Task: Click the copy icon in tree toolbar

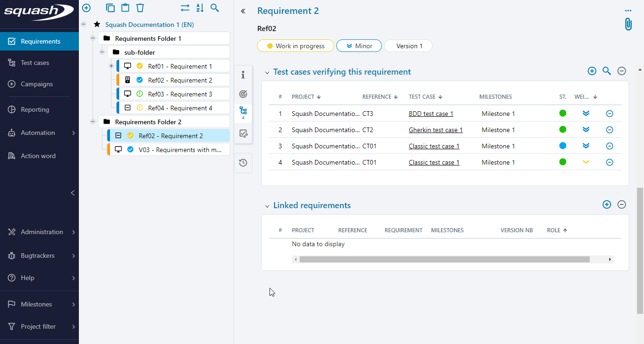Action: point(110,8)
